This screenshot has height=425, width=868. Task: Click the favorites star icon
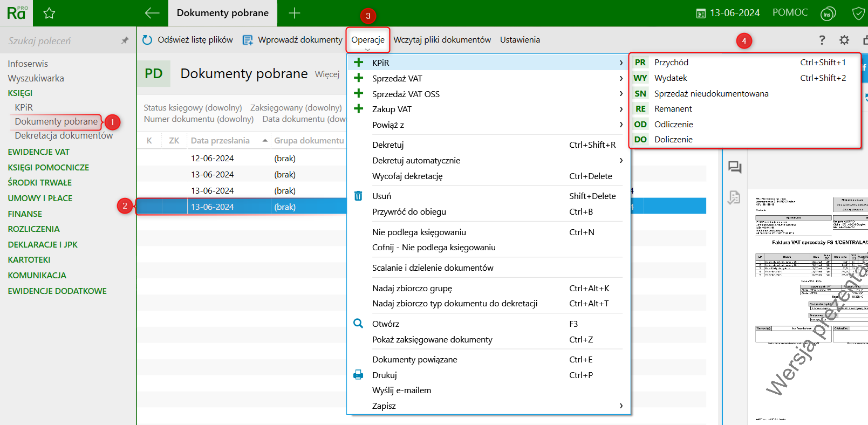point(49,13)
